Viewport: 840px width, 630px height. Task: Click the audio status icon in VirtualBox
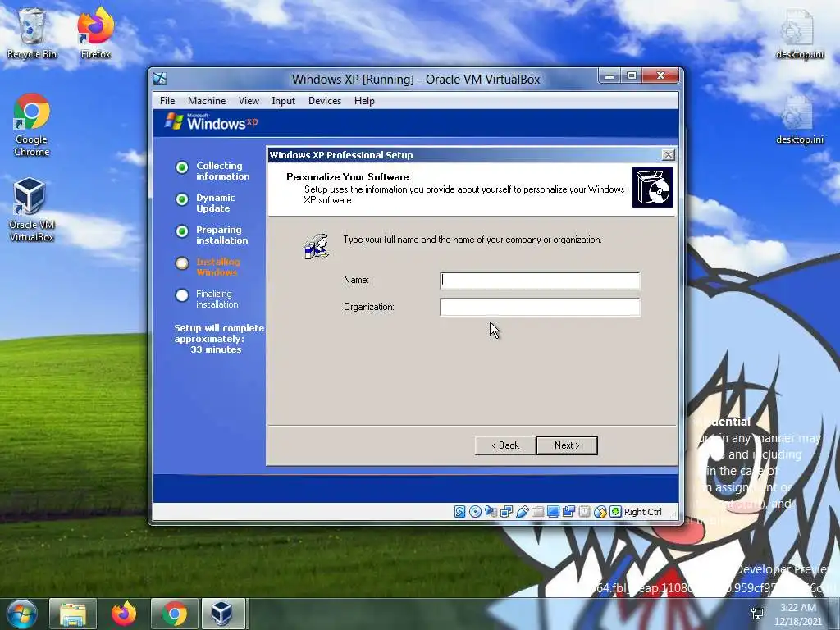tap(491, 512)
